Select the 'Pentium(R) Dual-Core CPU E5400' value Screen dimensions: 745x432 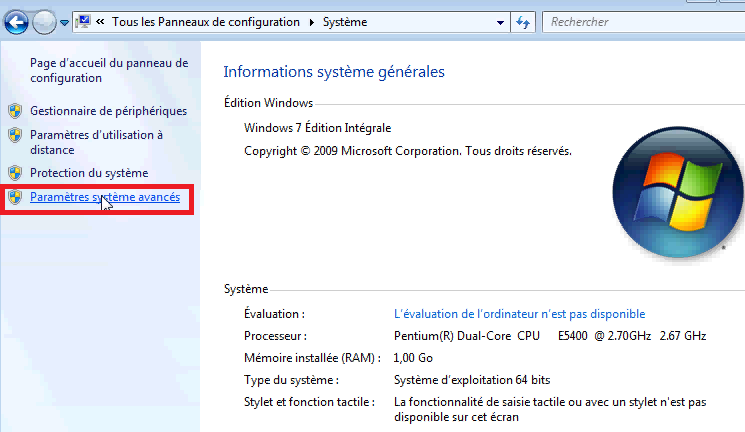550,336
